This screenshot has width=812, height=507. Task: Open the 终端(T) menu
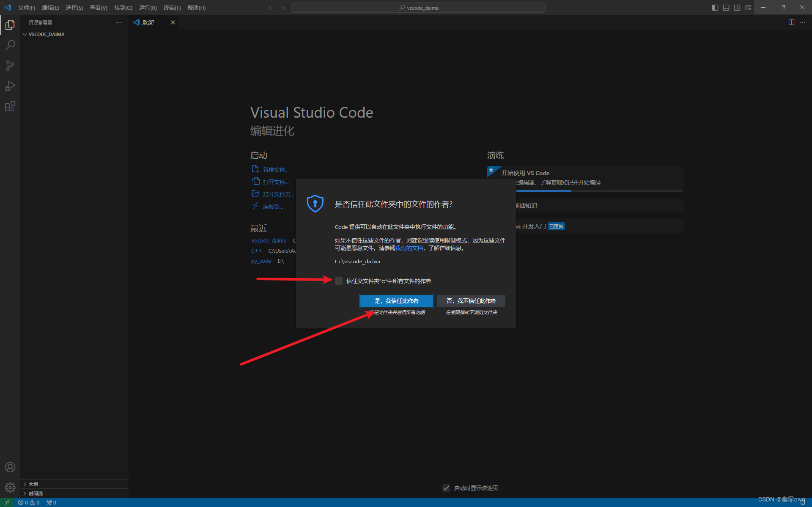point(172,8)
